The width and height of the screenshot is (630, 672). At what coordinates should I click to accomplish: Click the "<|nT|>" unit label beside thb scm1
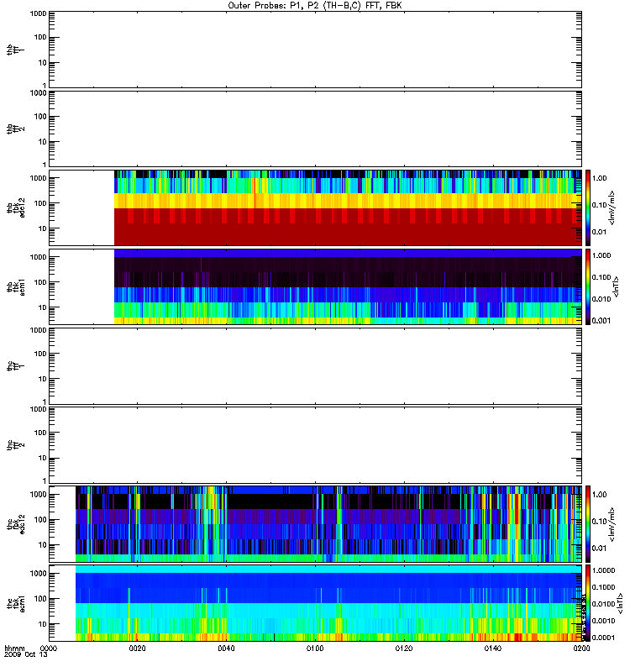[617, 286]
